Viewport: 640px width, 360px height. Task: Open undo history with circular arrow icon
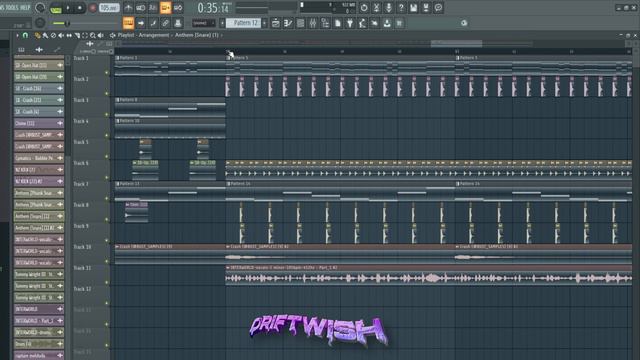[x=364, y=8]
